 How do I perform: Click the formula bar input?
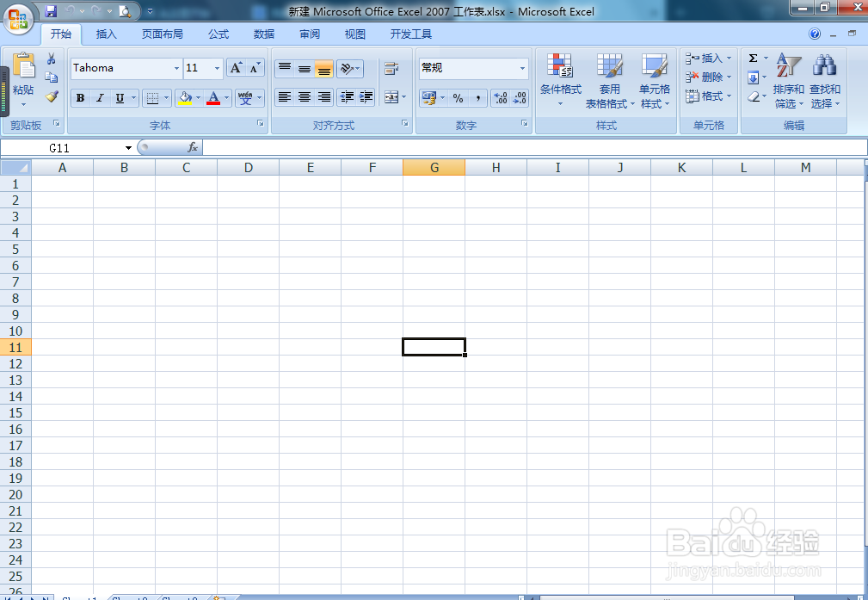pos(535,147)
